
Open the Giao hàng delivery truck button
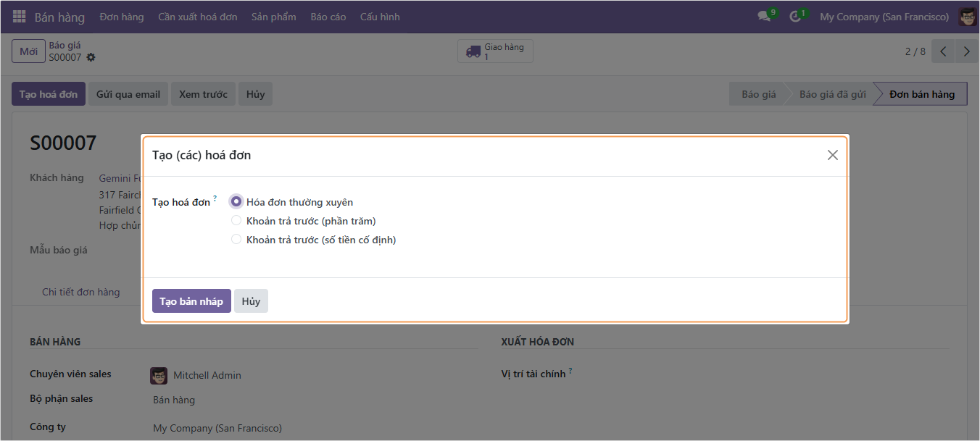(495, 51)
